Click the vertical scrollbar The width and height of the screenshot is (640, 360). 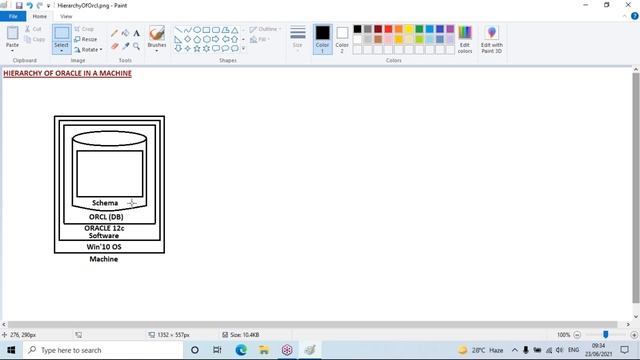(636, 188)
